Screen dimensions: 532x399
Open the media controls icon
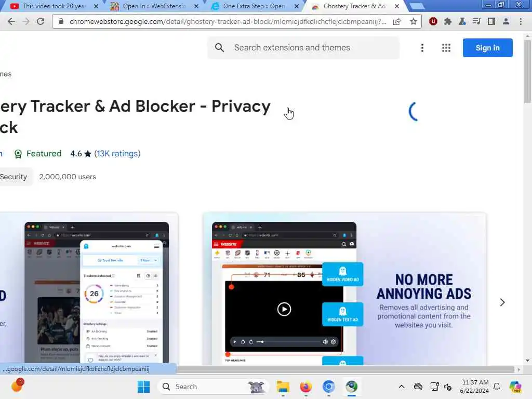pos(477,21)
